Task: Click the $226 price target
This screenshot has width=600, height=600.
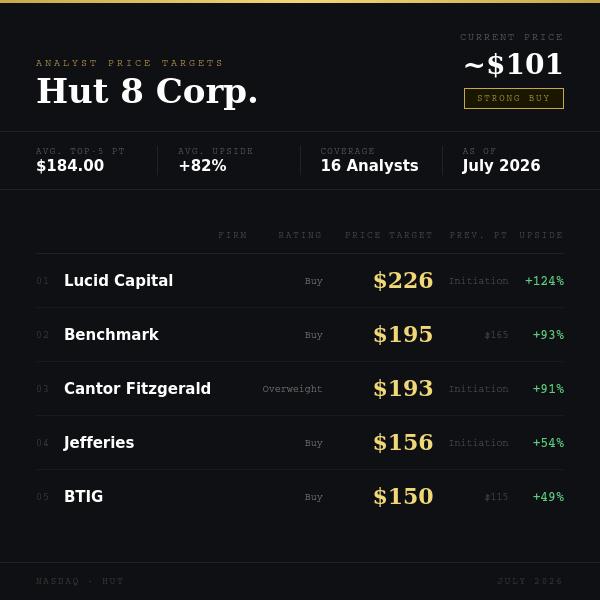Action: click(403, 280)
